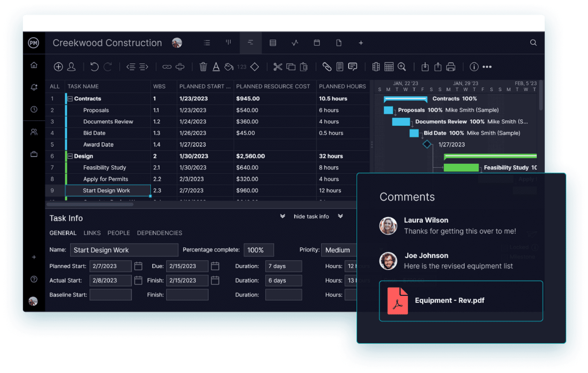
Task: Open the three-dots more options menu
Action: 487,67
